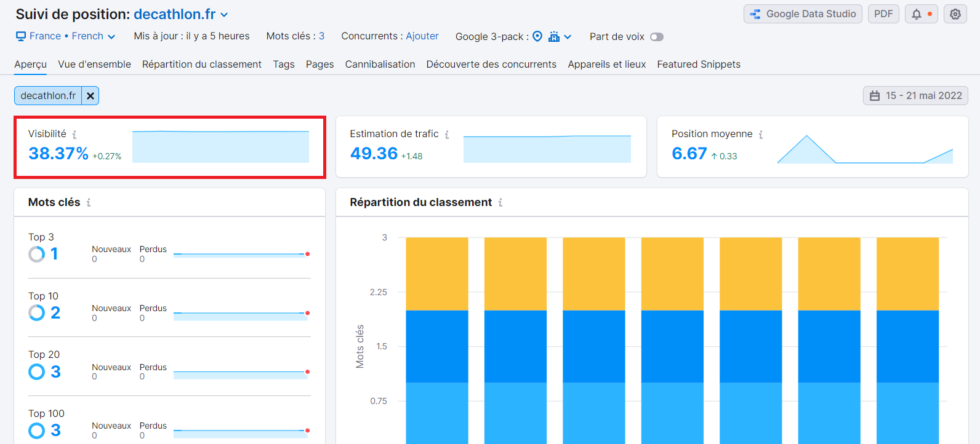Expand the Google 3-pack dropdown chevron

tap(568, 37)
